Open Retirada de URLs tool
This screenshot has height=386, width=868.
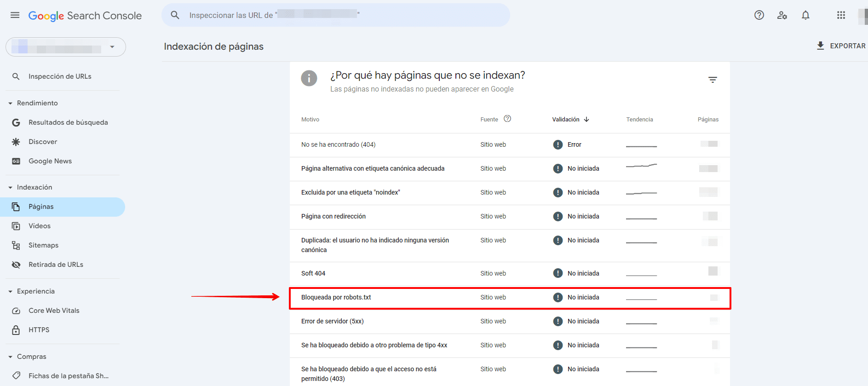click(x=63, y=265)
